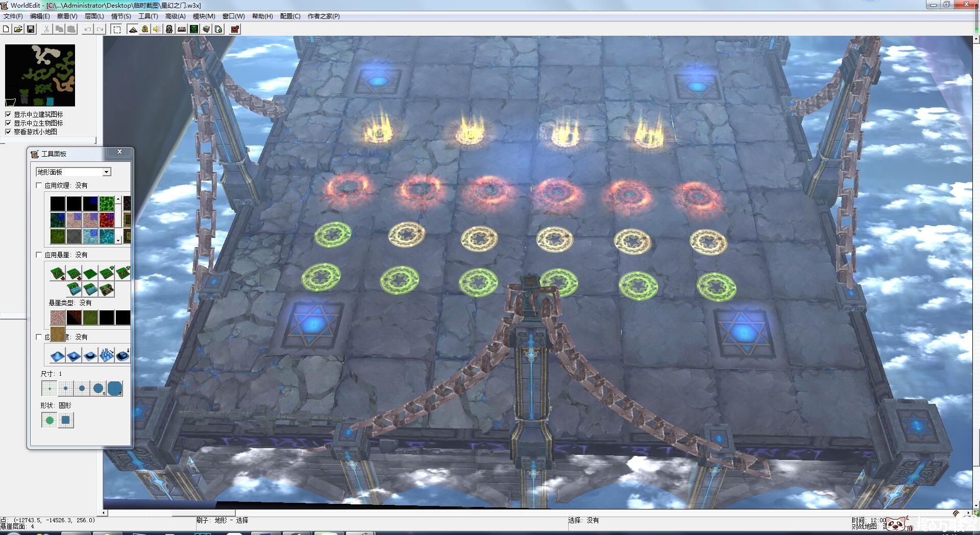The height and width of the screenshot is (535, 980).
Task: Click the minimap preview thumbnail
Action: tap(40, 75)
